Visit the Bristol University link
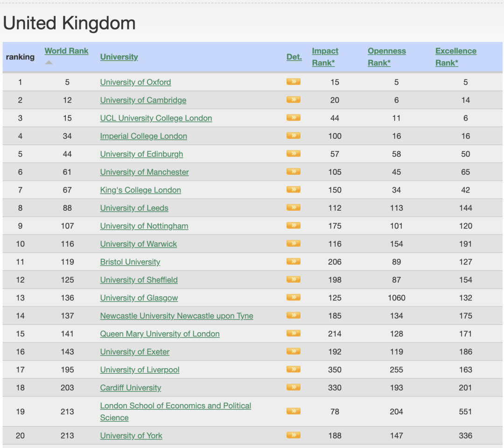 tap(130, 262)
